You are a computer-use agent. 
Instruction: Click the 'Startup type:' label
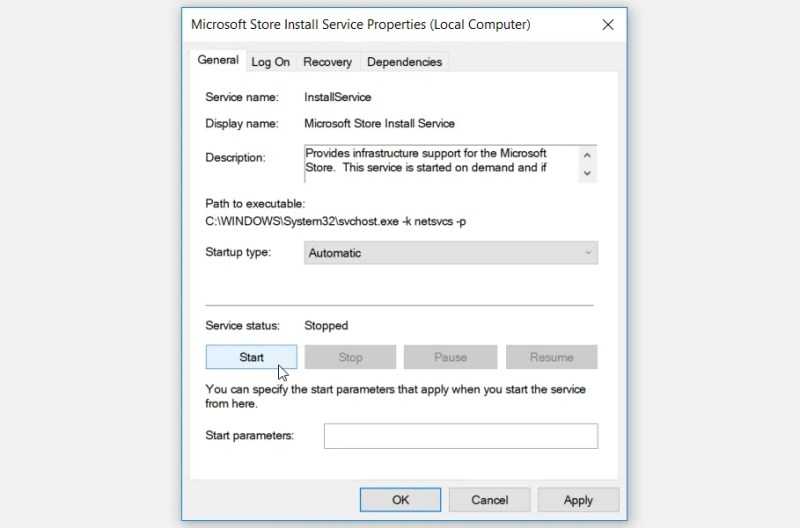coord(238,252)
